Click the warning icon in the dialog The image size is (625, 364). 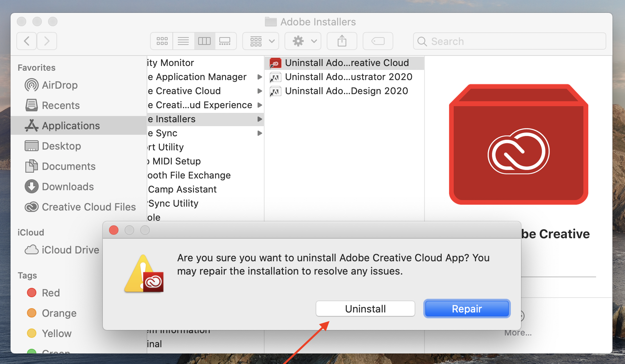tap(144, 273)
